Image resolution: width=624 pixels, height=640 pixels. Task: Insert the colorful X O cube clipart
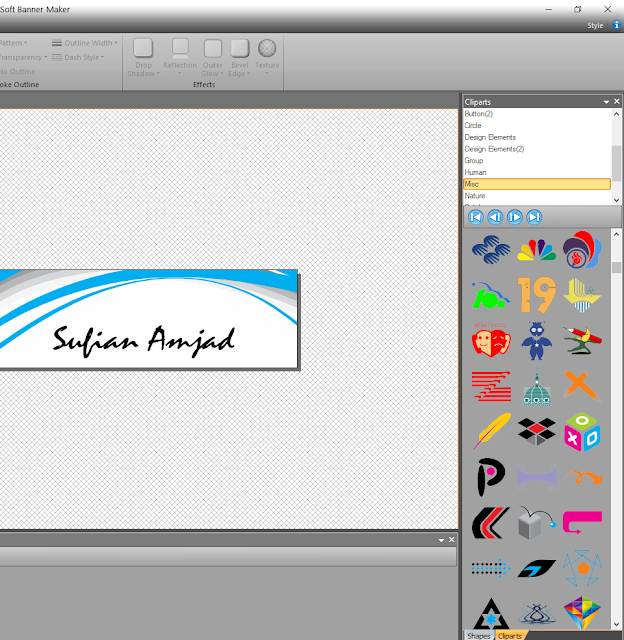click(582, 431)
